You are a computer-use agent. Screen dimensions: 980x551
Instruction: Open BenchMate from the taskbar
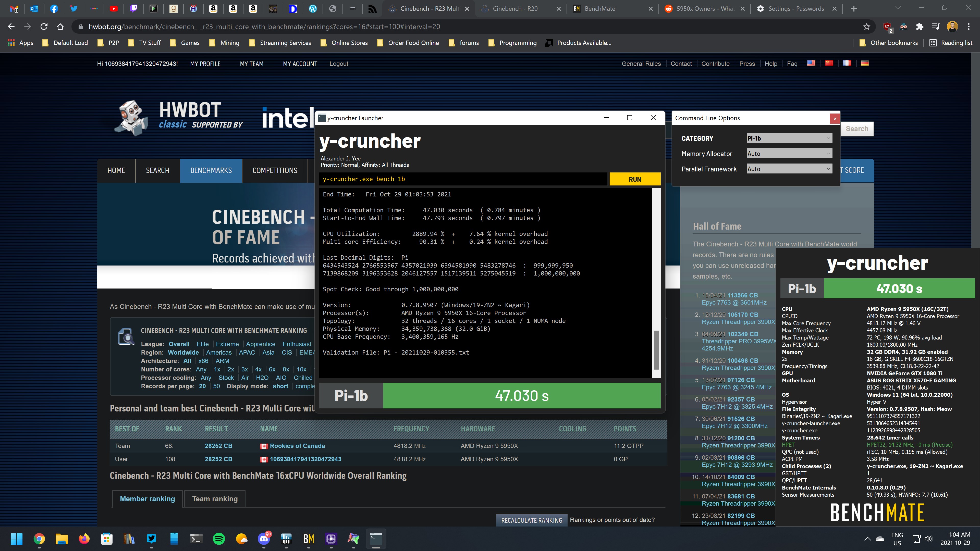pos(309,539)
